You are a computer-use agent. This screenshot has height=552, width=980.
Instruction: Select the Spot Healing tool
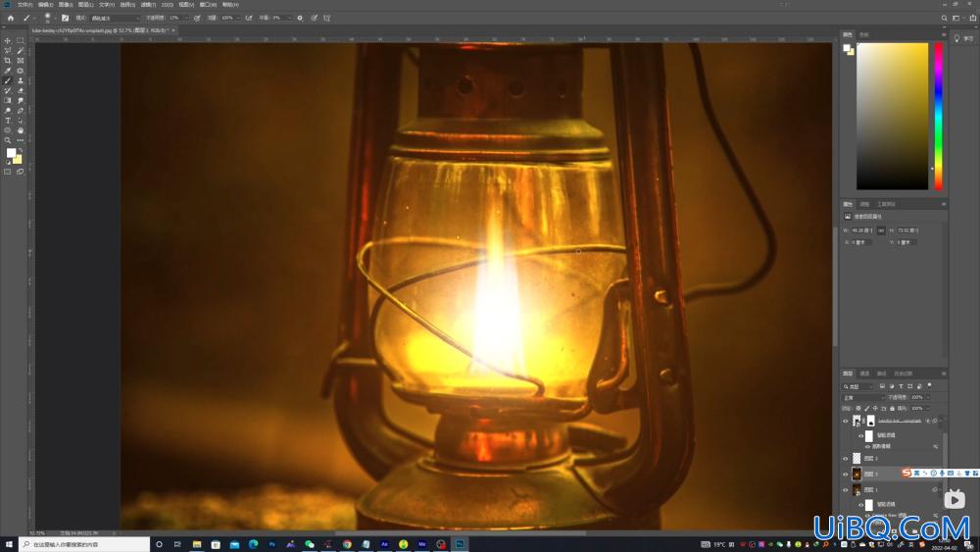pyautogui.click(x=20, y=71)
